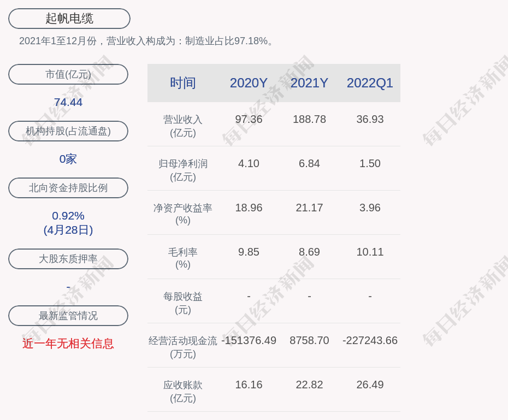Click the 机构持股(占流通盘) label pill
The width and height of the screenshot is (508, 420).
(x=68, y=131)
